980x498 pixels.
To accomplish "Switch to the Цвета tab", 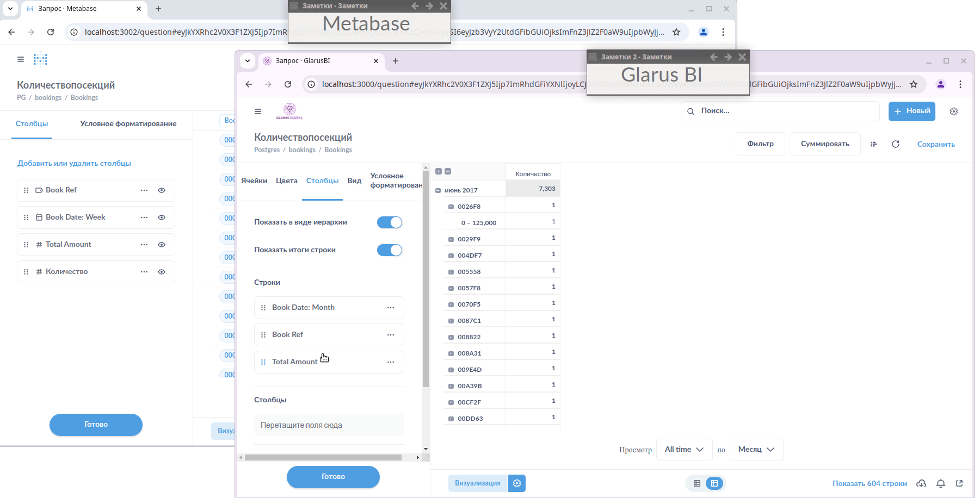I will [x=286, y=181].
